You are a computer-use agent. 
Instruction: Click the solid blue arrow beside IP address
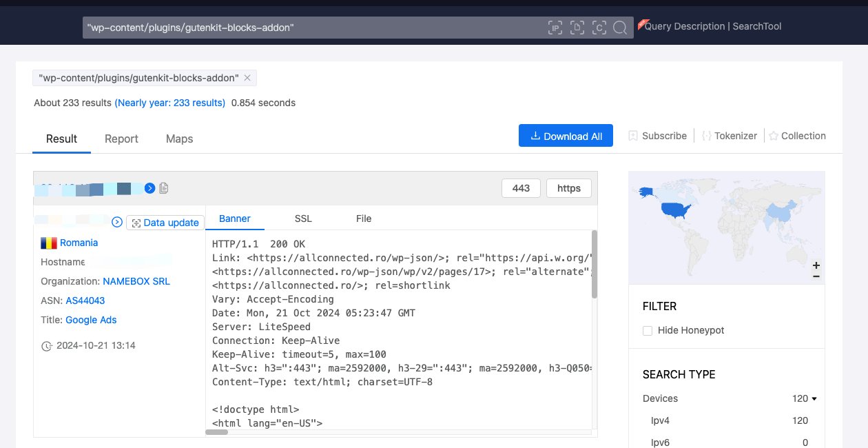149,187
